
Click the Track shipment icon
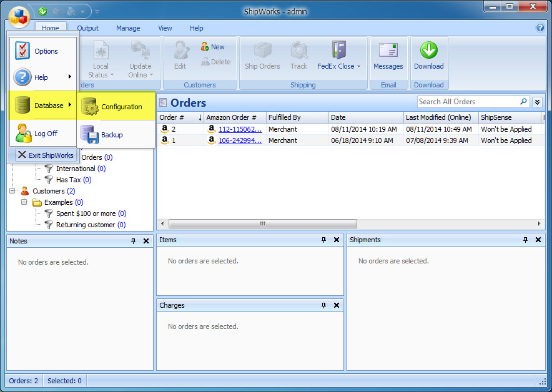coord(298,51)
